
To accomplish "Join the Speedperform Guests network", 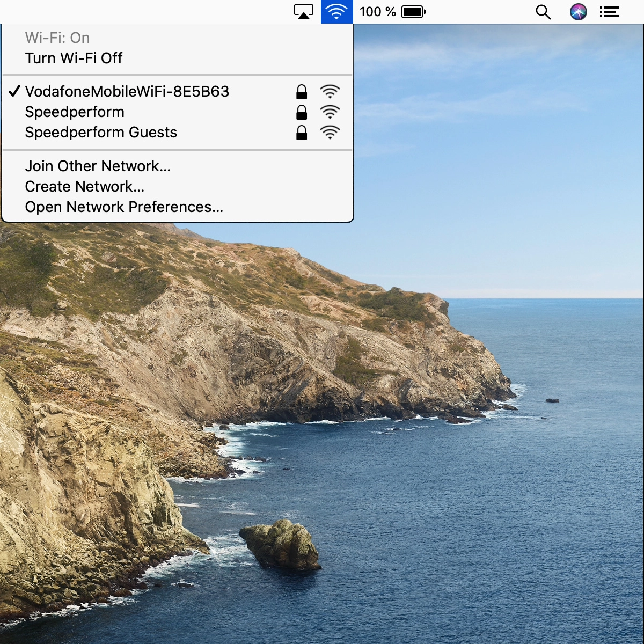I will pyautogui.click(x=101, y=133).
